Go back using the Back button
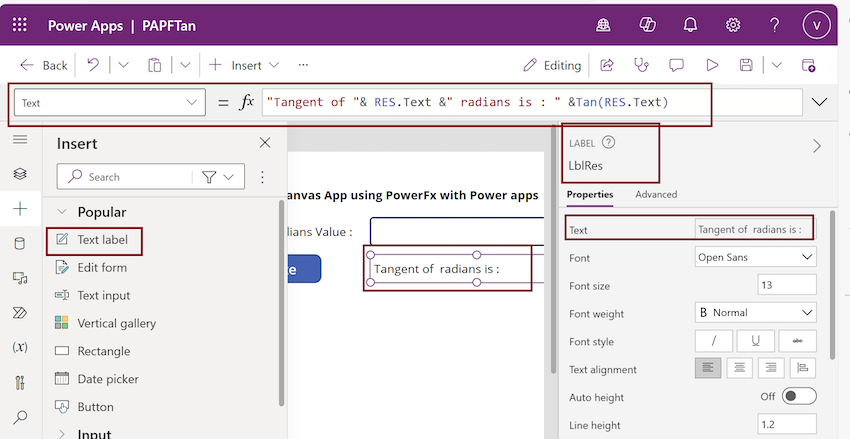The height and width of the screenshot is (439, 850). 43,66
